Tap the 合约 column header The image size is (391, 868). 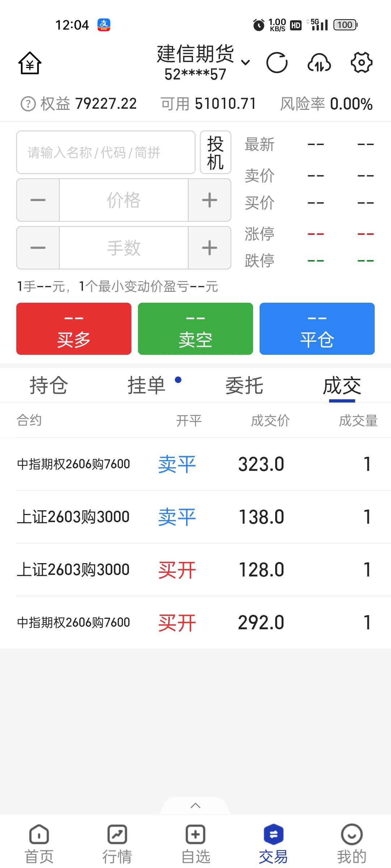pos(29,420)
